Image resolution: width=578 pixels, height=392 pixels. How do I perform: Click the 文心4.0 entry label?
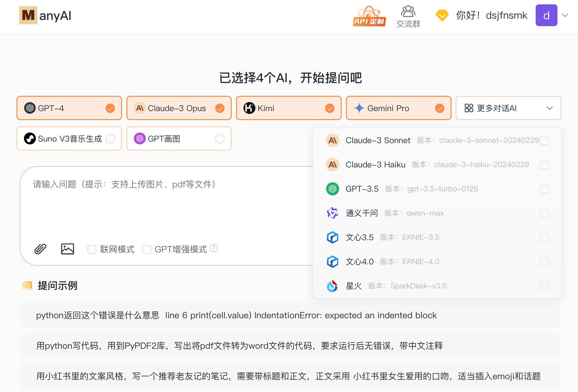point(360,262)
